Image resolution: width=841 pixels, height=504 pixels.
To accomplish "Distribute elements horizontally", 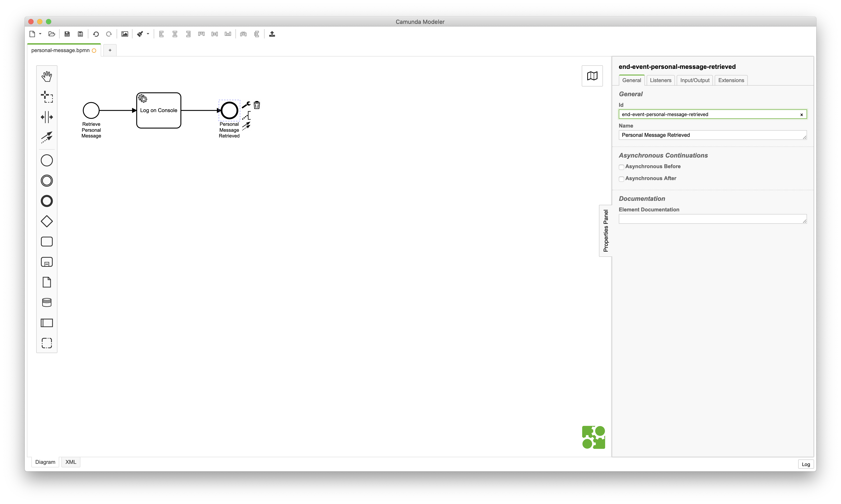I will click(243, 34).
